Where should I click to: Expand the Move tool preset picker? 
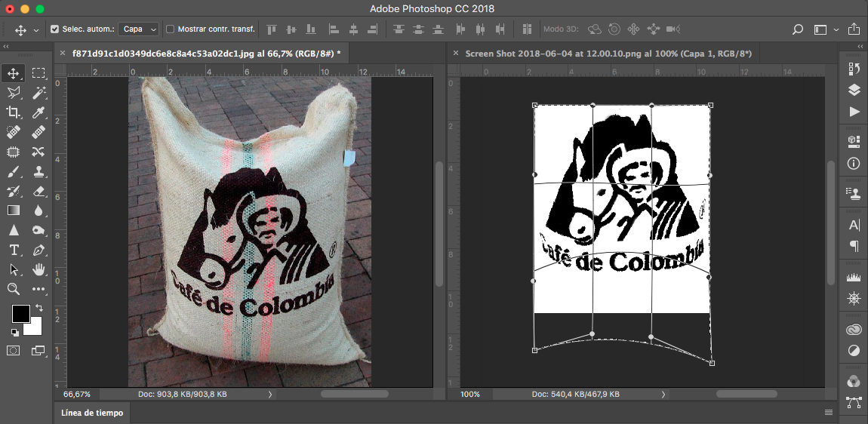tap(35, 30)
